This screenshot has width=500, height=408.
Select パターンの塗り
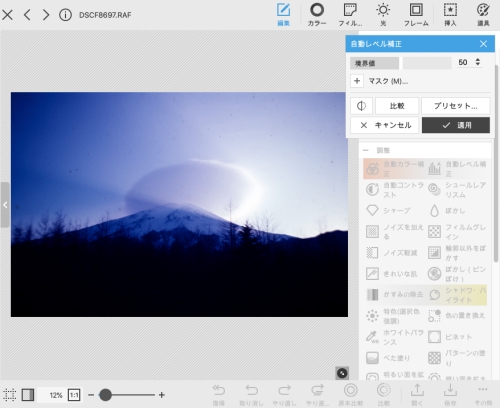coord(457,358)
